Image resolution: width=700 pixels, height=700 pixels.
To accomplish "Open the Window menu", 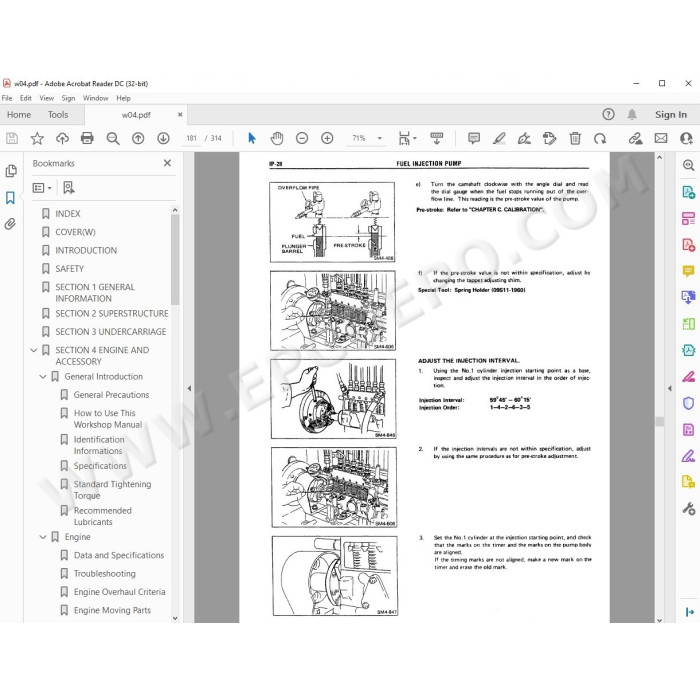I will click(x=96, y=98).
